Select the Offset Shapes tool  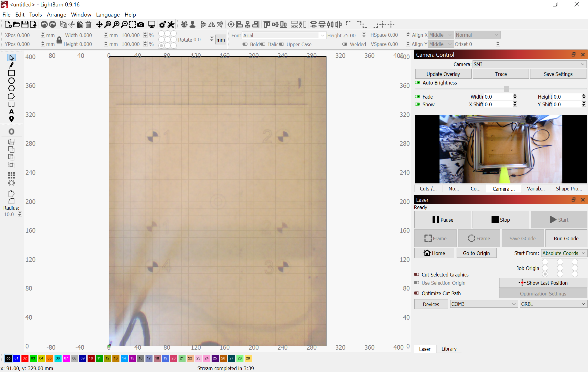point(11,132)
